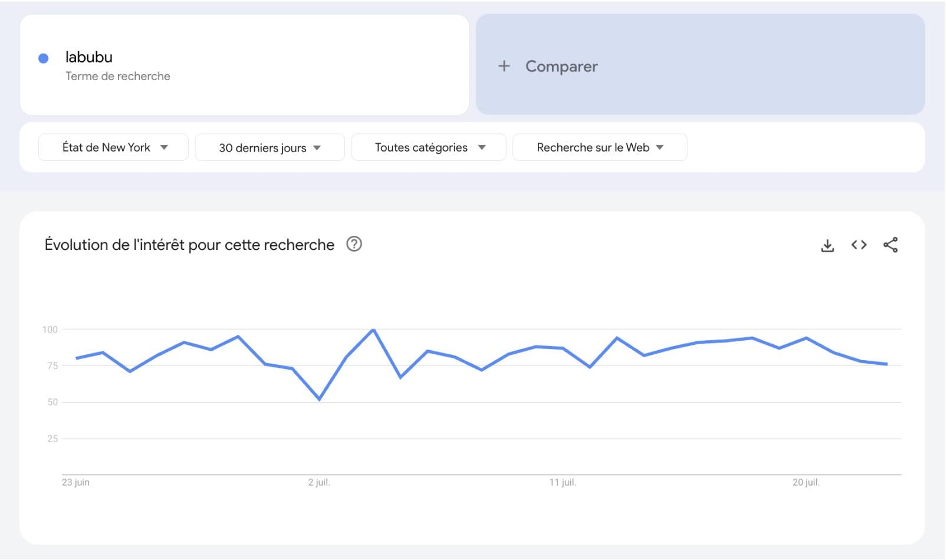Download the interest chart data as CSV
947x560 pixels.
[827, 245]
